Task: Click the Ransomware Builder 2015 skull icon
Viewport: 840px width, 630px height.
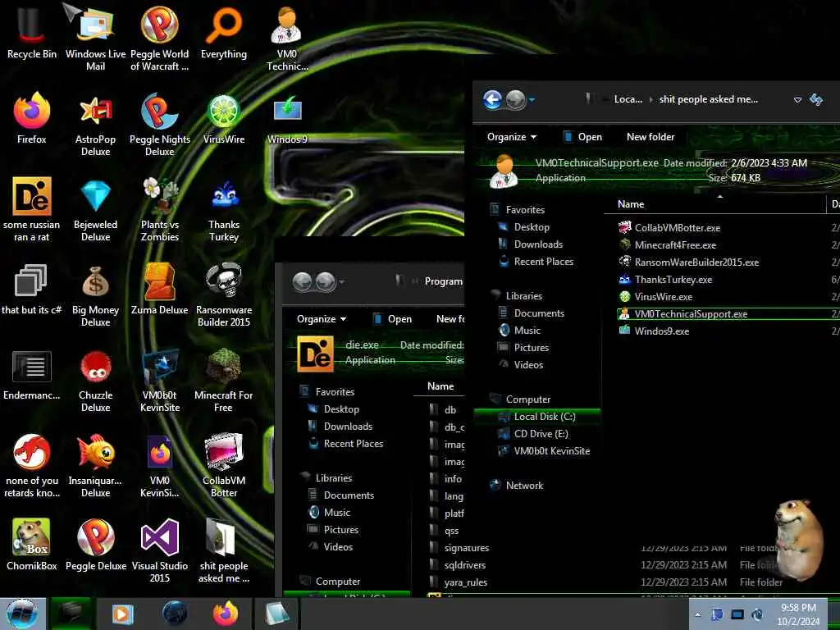Action: 224,294
